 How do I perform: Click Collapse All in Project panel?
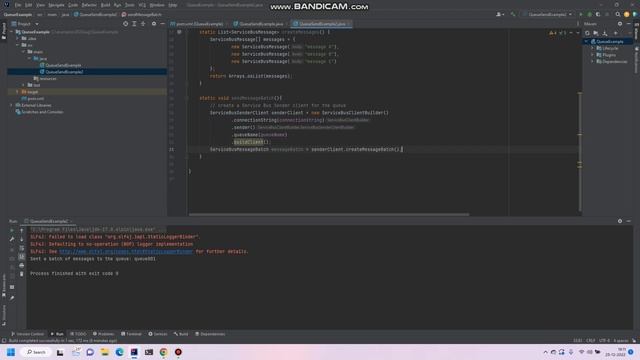143,24
